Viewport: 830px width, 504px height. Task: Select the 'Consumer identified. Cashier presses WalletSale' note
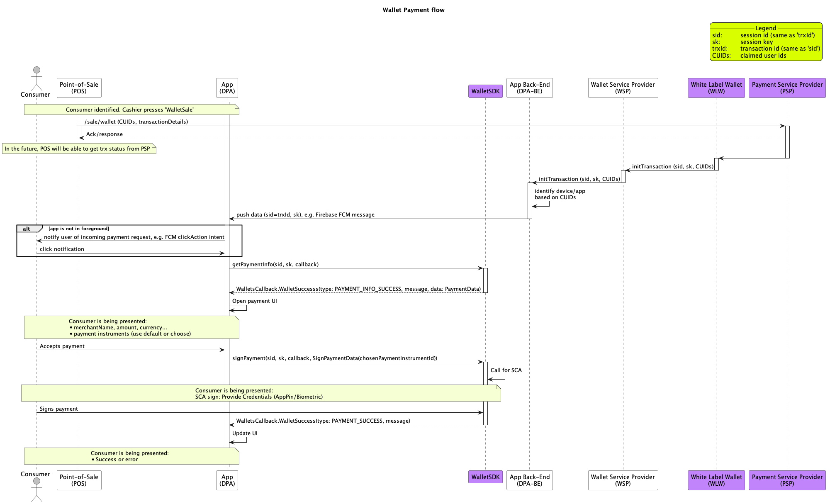point(130,110)
